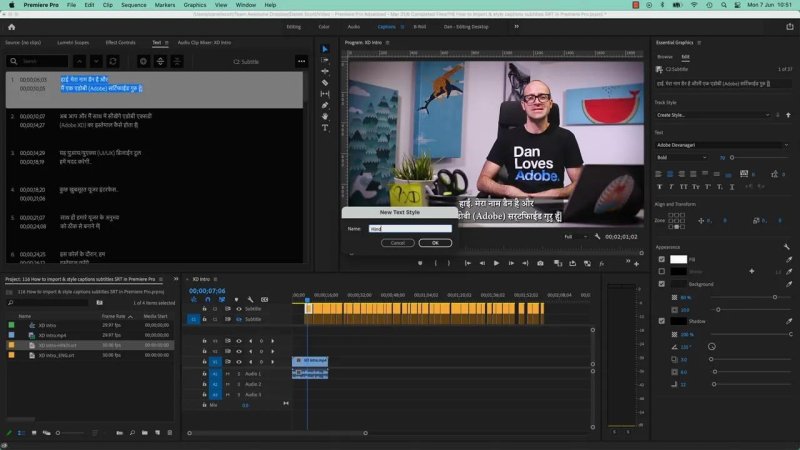The width and height of the screenshot is (800, 450).
Task: Play the program monitor video
Action: pos(496,263)
